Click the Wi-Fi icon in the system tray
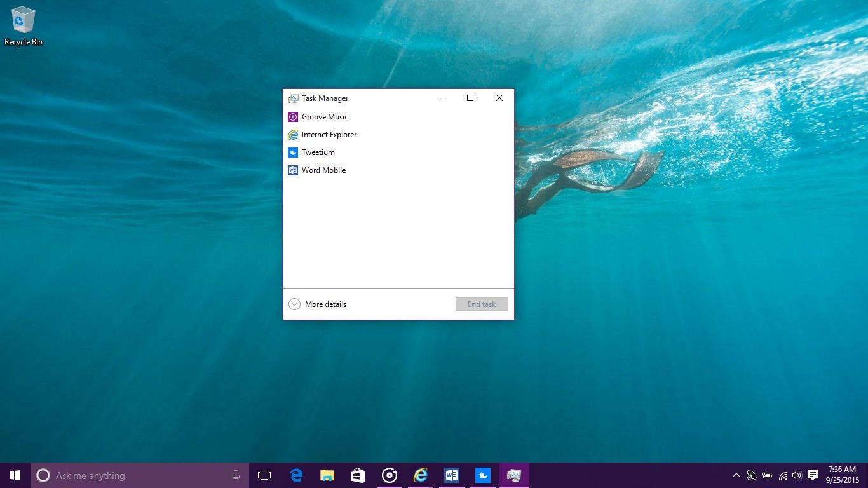Viewport: 868px width, 488px height. 781,475
